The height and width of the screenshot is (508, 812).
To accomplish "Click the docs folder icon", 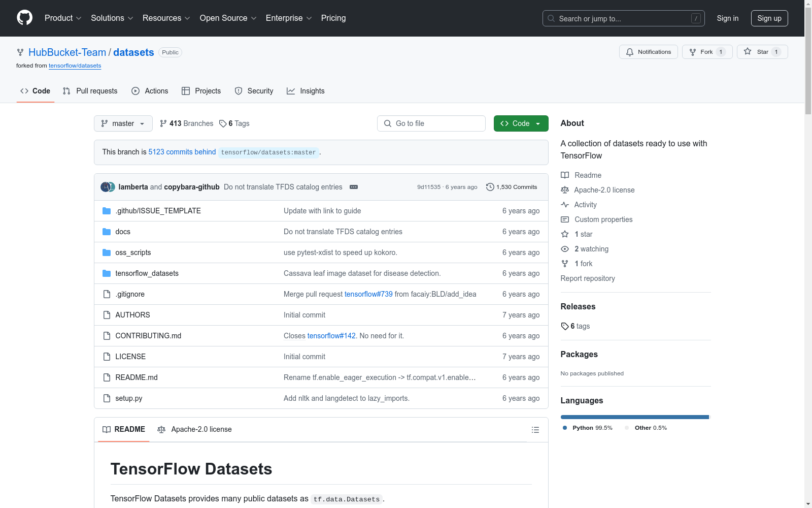I will pos(107,232).
